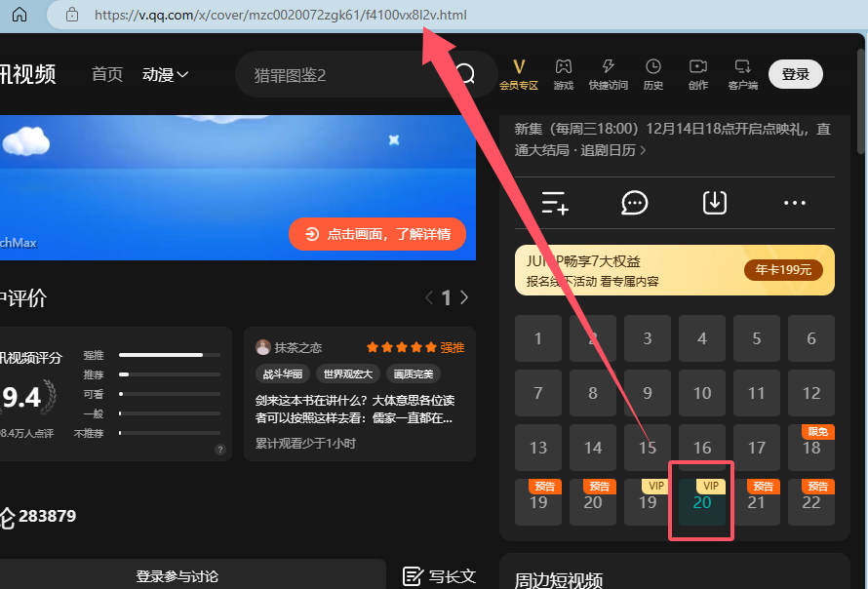
Task: Start a search with the magnifier icon
Action: [465, 73]
